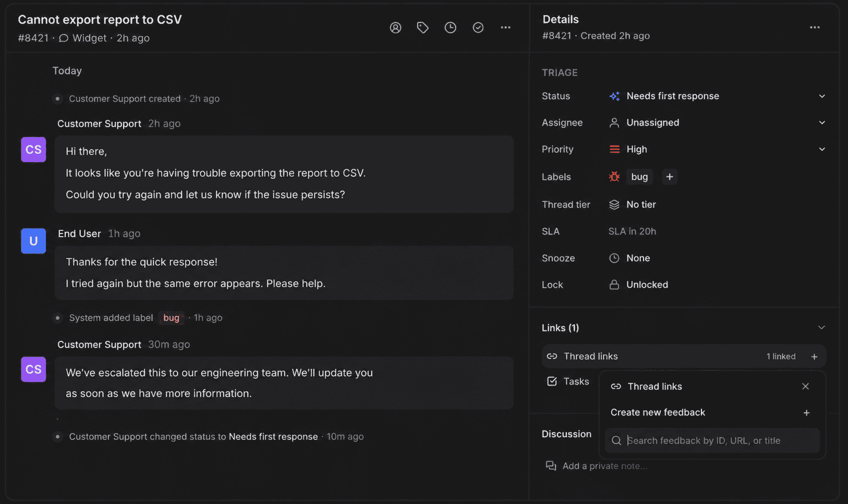The height and width of the screenshot is (504, 848).
Task: Choose Create new feedback option
Action: click(712, 413)
